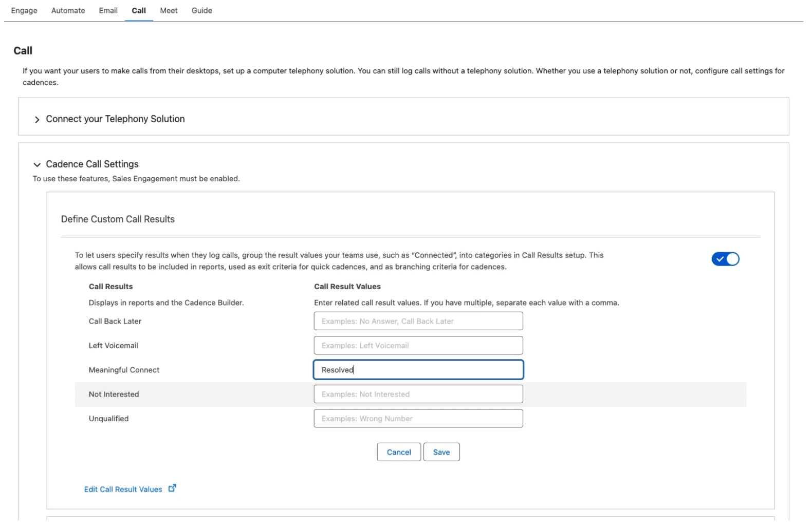
Task: Click the Cancel button
Action: 398,453
